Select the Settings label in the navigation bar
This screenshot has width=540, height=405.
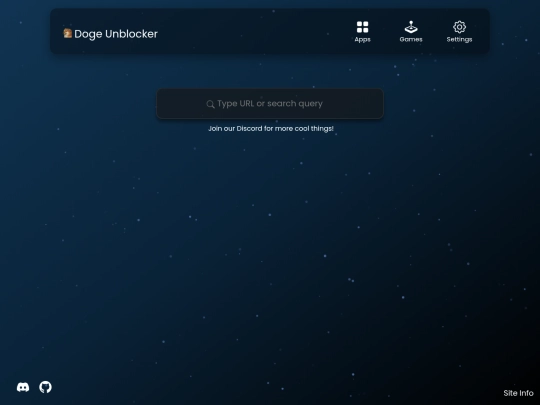459,40
